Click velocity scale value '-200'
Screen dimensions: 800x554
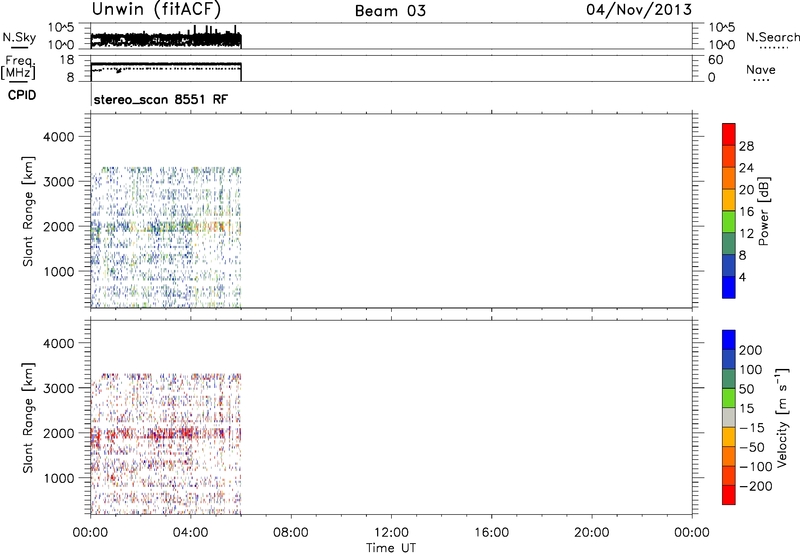pyautogui.click(x=756, y=486)
